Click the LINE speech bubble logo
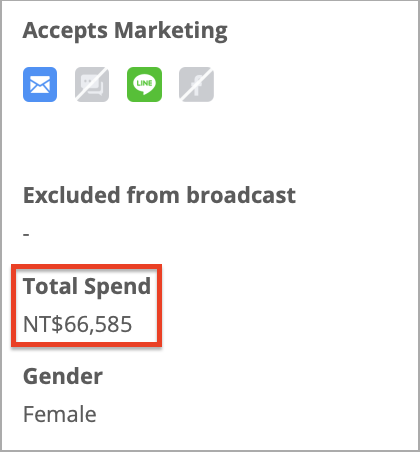The height and width of the screenshot is (452, 420). coord(144,84)
